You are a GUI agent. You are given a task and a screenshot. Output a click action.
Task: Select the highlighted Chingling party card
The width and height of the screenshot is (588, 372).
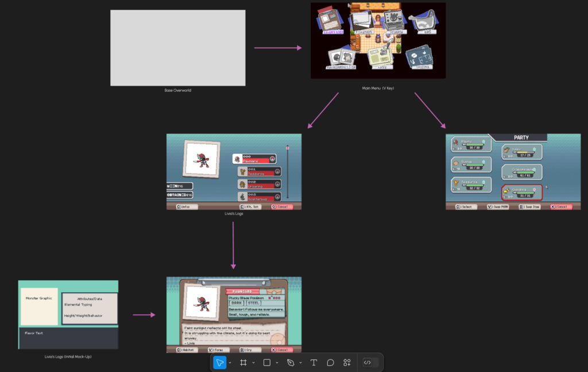521,192
